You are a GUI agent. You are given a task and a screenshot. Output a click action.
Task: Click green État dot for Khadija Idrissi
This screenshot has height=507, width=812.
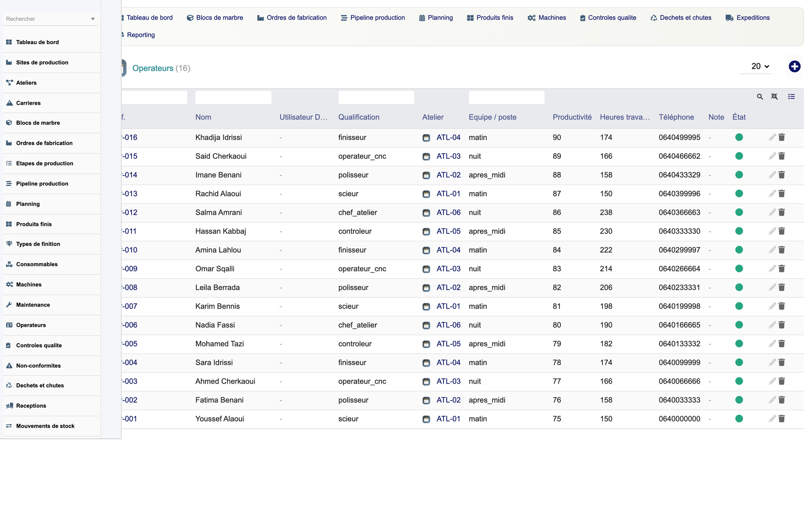(x=739, y=137)
